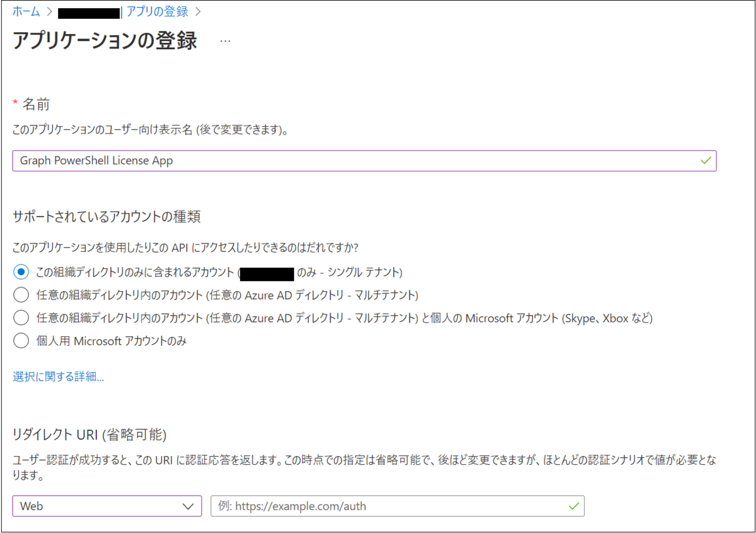
Task: Click the dropdown arrow inside the Web selector
Action: coord(188,506)
